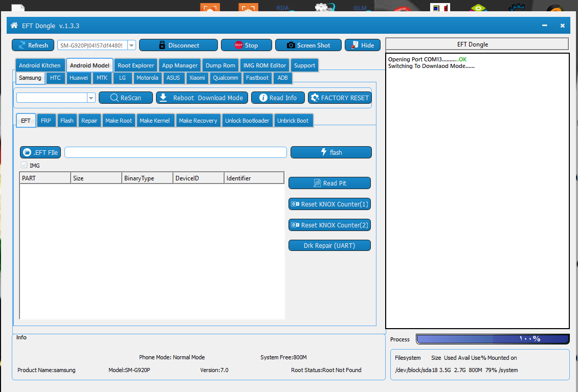Select the Motorola brand tab

pos(147,78)
